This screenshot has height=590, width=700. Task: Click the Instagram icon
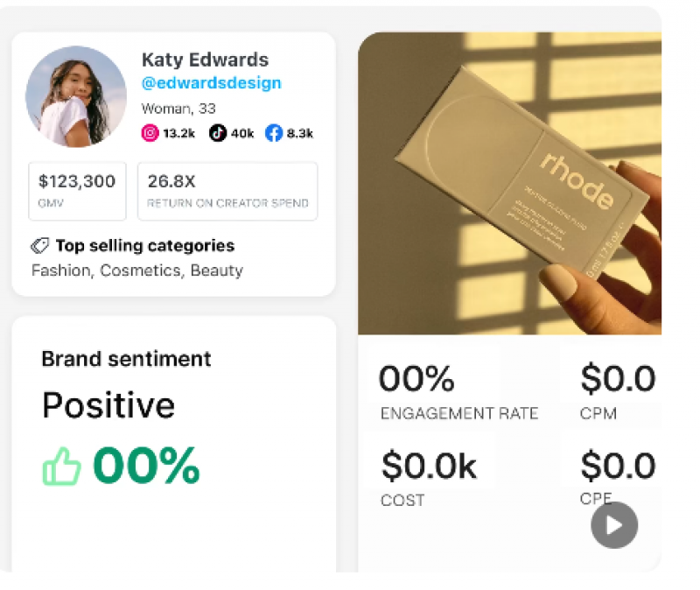tap(150, 133)
